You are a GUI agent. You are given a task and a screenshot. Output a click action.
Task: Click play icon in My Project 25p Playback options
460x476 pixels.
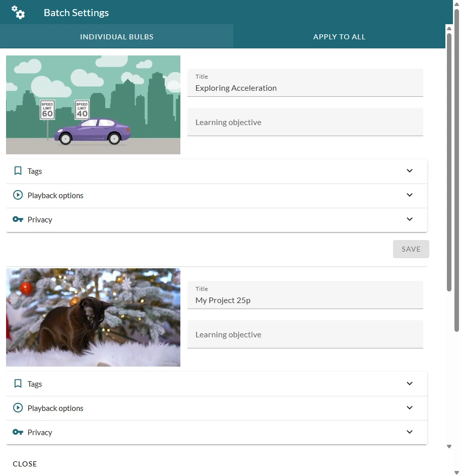click(x=18, y=408)
